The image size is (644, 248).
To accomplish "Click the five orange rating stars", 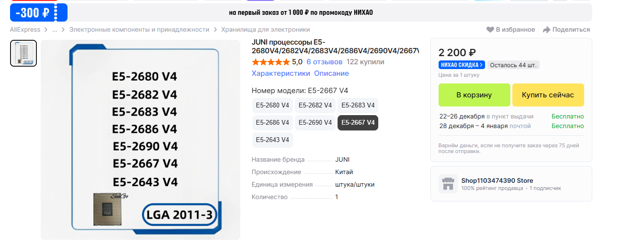I will pyautogui.click(x=271, y=62).
